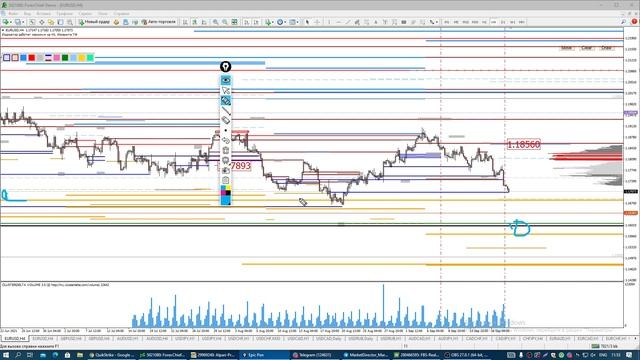This screenshot has height=360, width=640.
Task: Toggle the crosshair mode
Action: pos(317,22)
